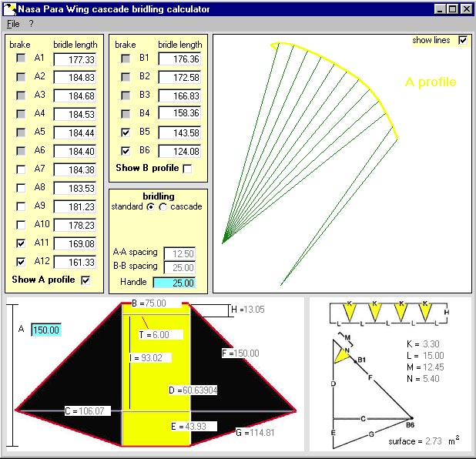The width and height of the screenshot is (476, 459).
Task: Click the H = 13.05 value
Action: (x=254, y=310)
